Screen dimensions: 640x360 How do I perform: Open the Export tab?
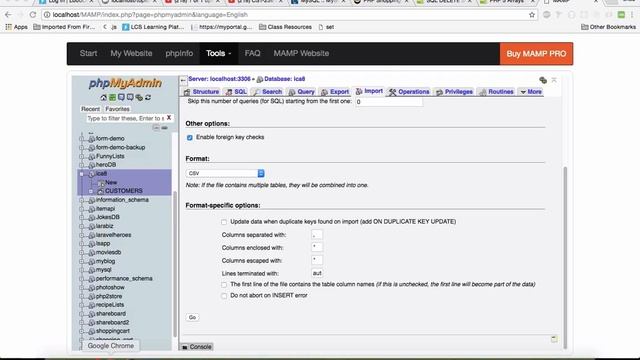click(x=335, y=92)
